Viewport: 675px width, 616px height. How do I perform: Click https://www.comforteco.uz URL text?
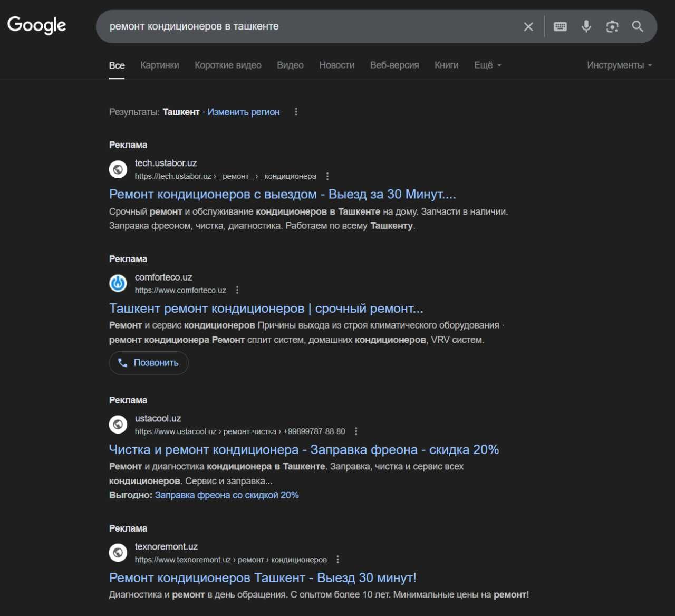tap(180, 290)
